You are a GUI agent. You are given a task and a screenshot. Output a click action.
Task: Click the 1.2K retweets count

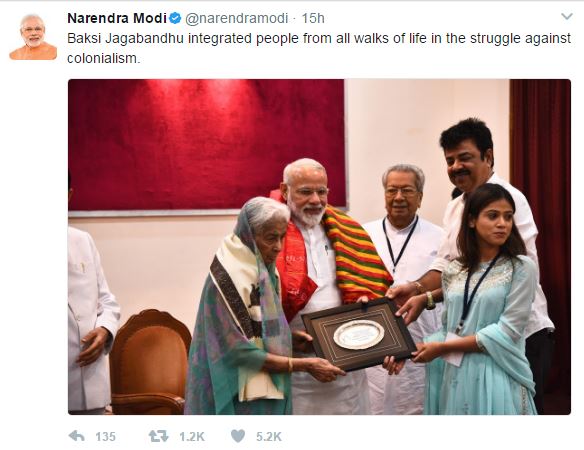(192, 436)
